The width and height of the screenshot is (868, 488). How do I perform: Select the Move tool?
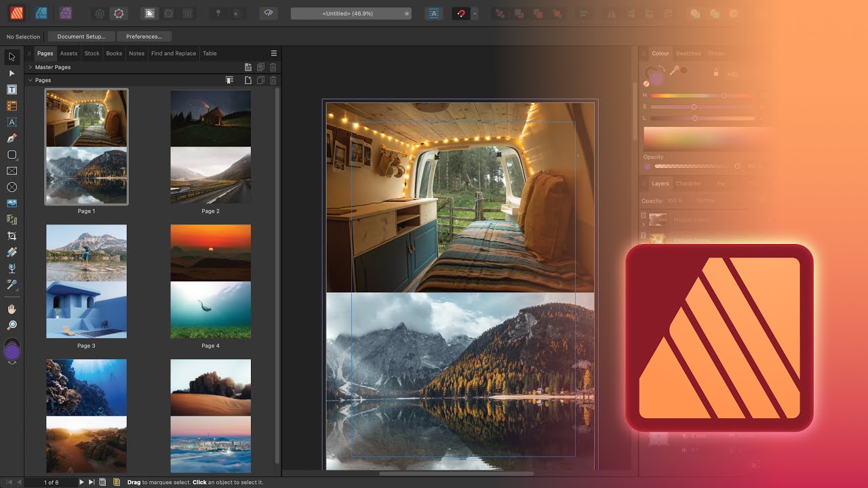click(12, 57)
